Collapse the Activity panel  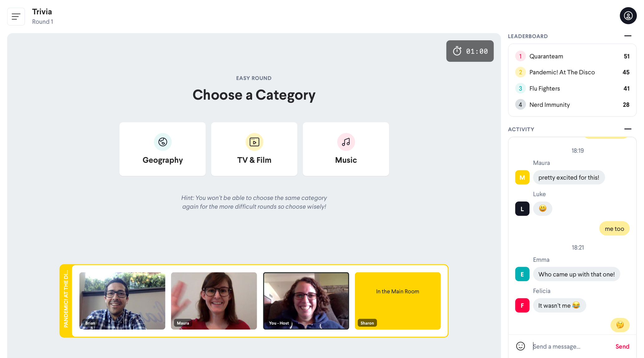(628, 129)
